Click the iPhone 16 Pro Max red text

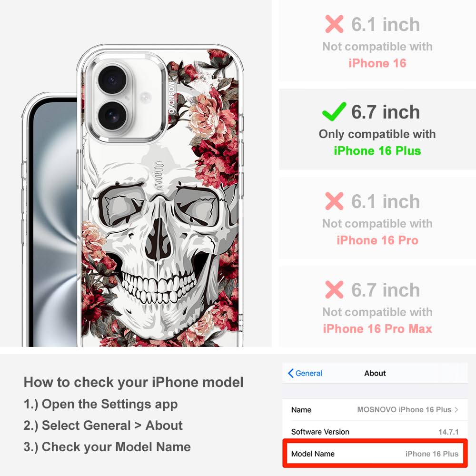(377, 329)
